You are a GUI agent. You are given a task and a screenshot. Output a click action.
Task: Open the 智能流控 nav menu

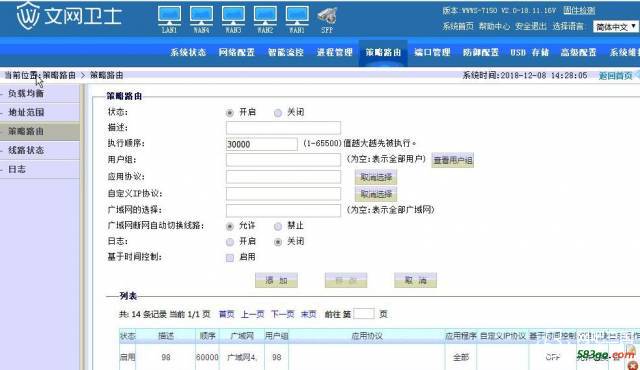click(x=286, y=52)
